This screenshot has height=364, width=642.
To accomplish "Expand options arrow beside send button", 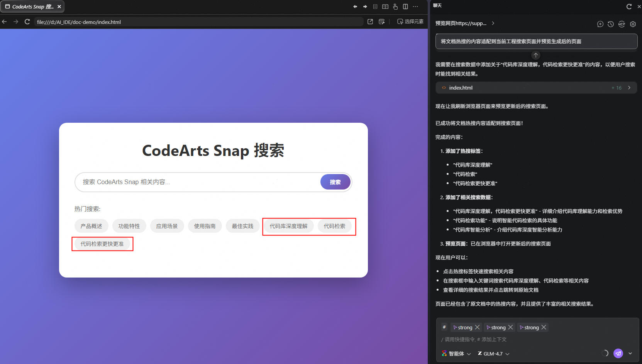I will pyautogui.click(x=630, y=353).
